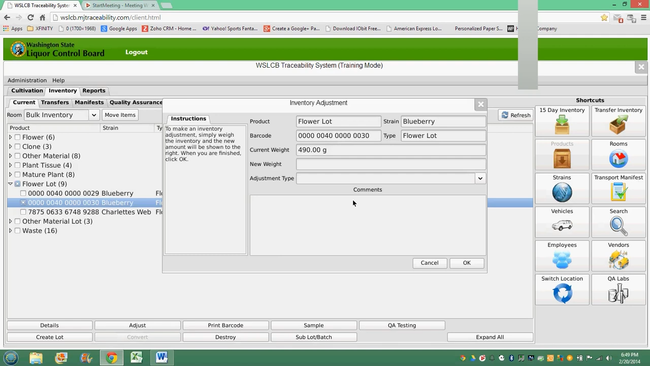
Task: Check the Flower (6) checkbox
Action: 17,137
